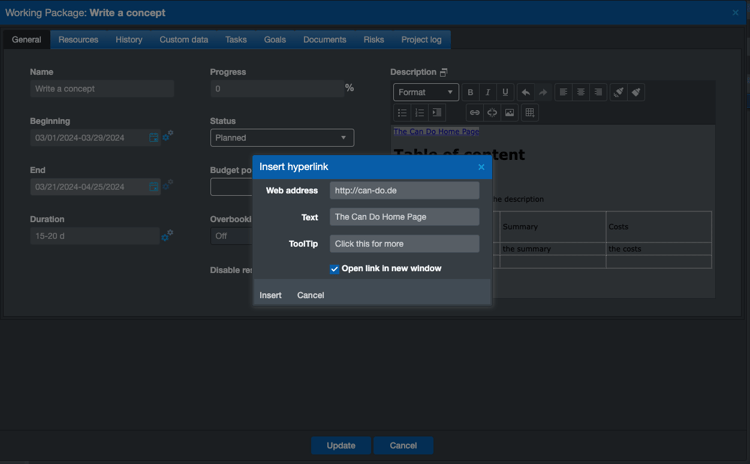750x464 pixels.
Task: Click the first paint bucket color icon
Action: coord(618,92)
